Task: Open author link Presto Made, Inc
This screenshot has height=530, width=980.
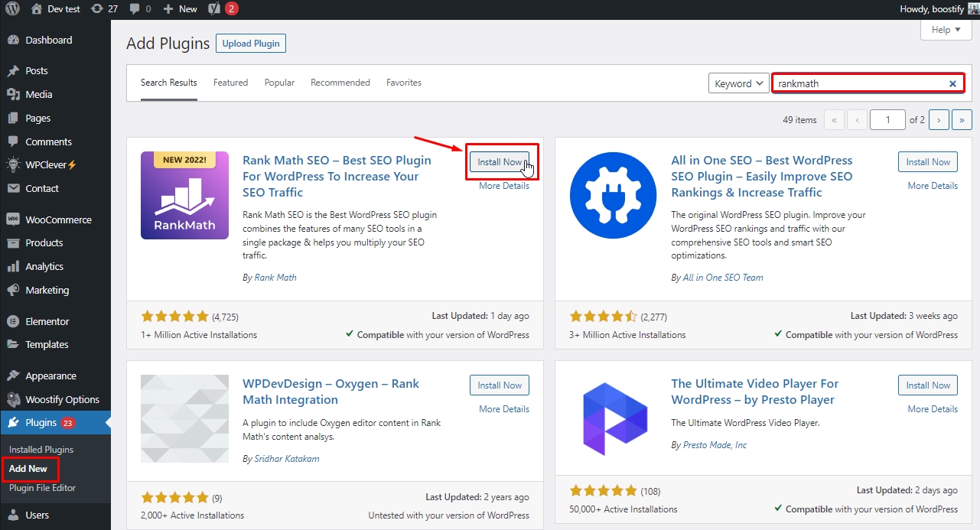Action: pyautogui.click(x=715, y=445)
